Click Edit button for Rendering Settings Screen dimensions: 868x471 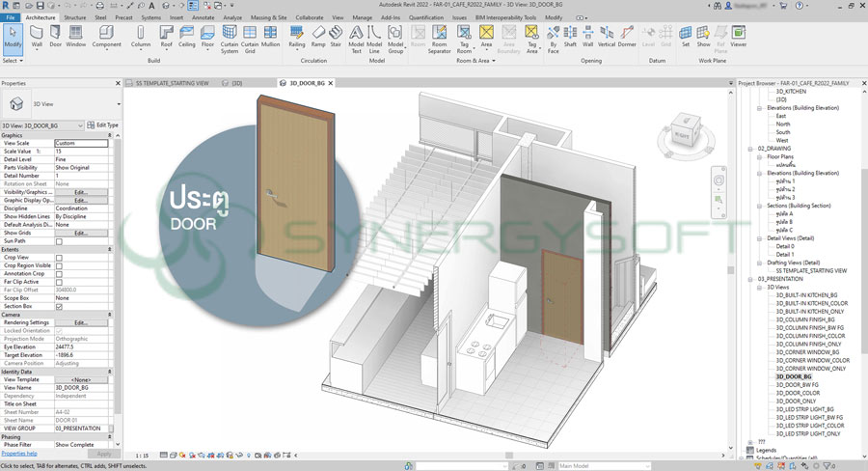(x=81, y=322)
